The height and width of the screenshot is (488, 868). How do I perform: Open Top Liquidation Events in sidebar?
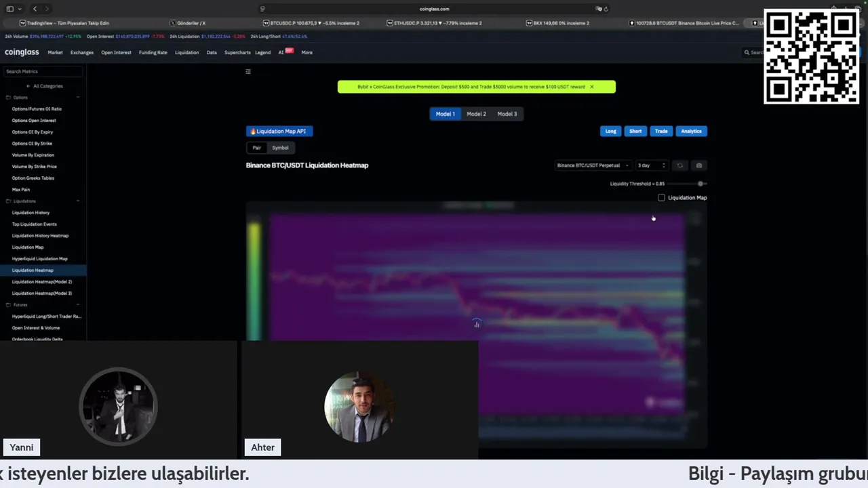[34, 224]
